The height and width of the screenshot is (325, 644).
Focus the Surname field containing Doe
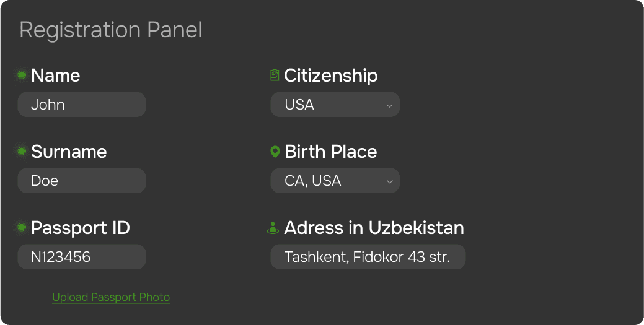82,181
